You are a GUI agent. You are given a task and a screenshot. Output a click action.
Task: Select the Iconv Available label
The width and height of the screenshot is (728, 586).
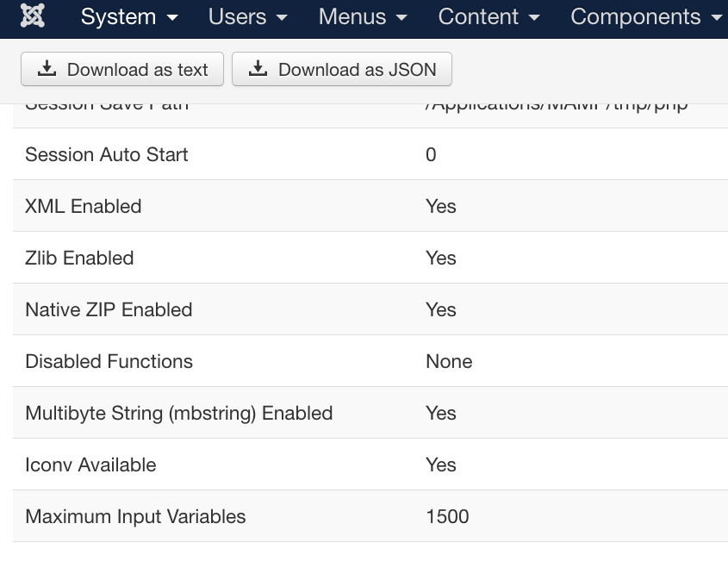point(90,464)
